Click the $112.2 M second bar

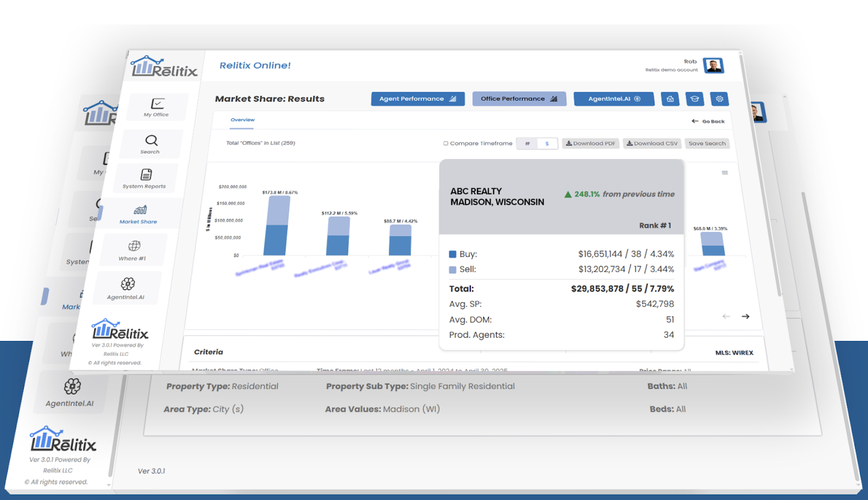tap(337, 236)
